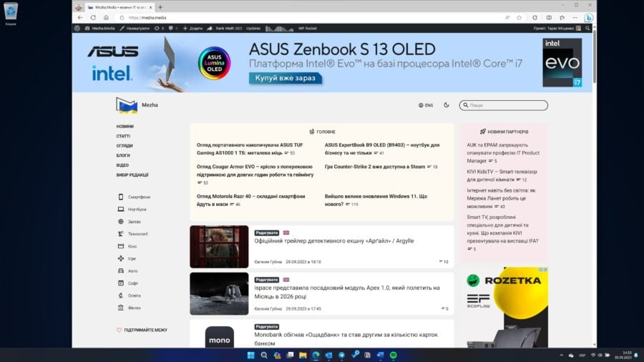Open Spotify from the taskbar
Screen dimensions: 644x362
coord(393,356)
